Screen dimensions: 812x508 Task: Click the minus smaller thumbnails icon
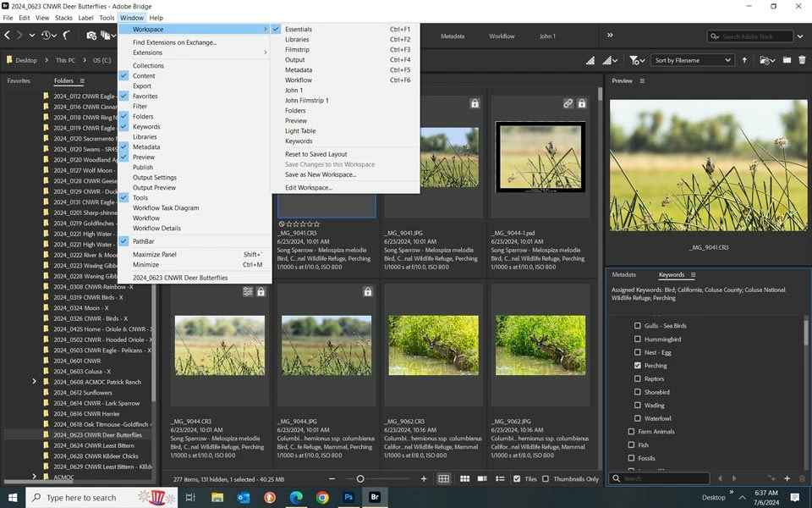pos(332,479)
